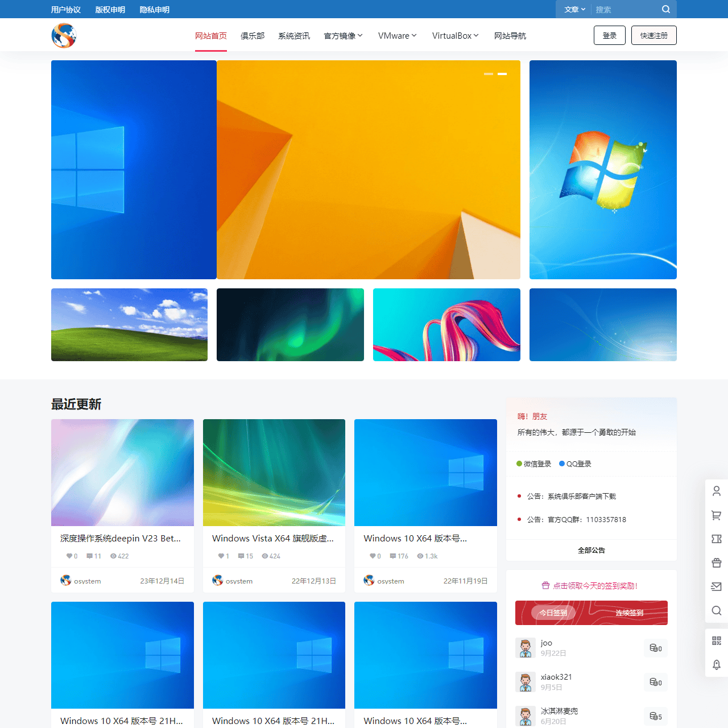
Task: Select the second carousel slide indicator
Action: 502,74
